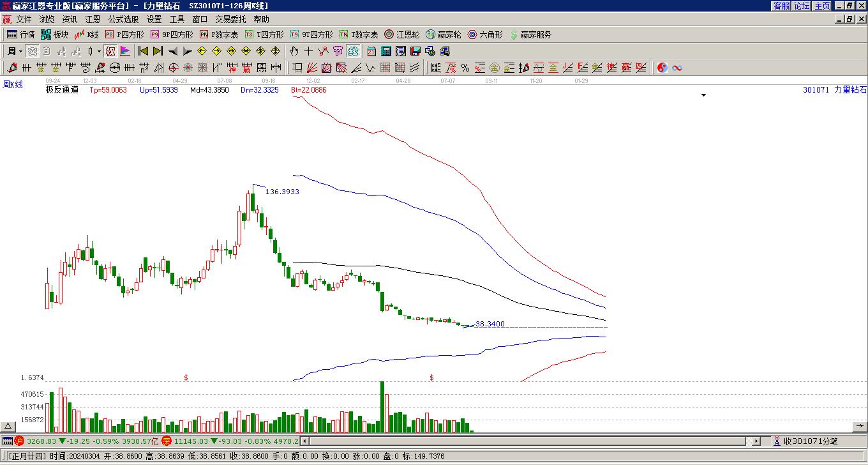Viewport: 868px width, 465px height.
Task: Open the 9T四方形 tool
Action: point(311,34)
